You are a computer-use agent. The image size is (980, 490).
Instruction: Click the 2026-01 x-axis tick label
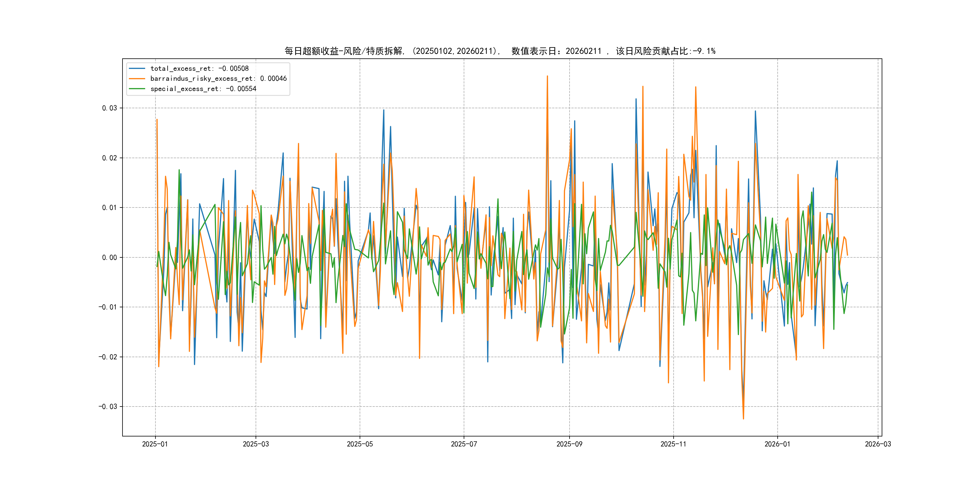pos(777,444)
